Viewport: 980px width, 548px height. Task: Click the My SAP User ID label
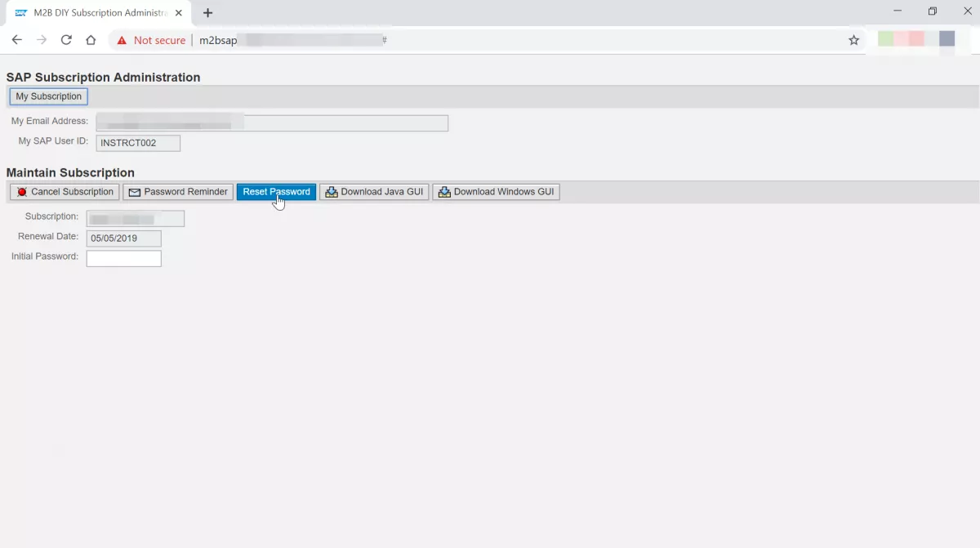(53, 141)
